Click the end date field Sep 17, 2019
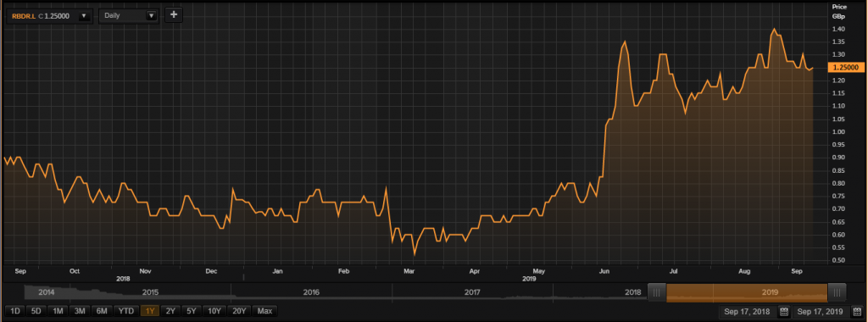 click(x=821, y=312)
